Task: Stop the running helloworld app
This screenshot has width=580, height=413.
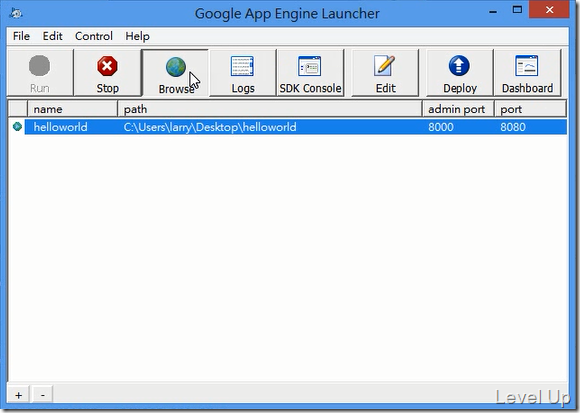Action: click(108, 73)
